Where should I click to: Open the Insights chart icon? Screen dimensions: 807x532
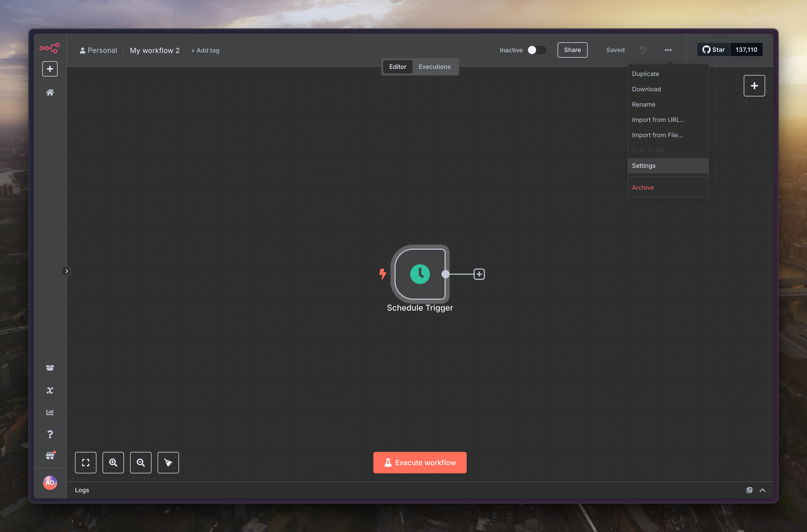click(50, 412)
